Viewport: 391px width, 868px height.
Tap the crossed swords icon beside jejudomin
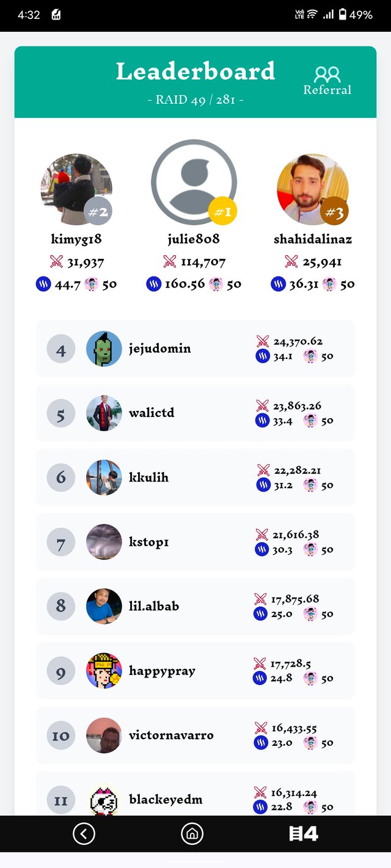click(x=263, y=341)
